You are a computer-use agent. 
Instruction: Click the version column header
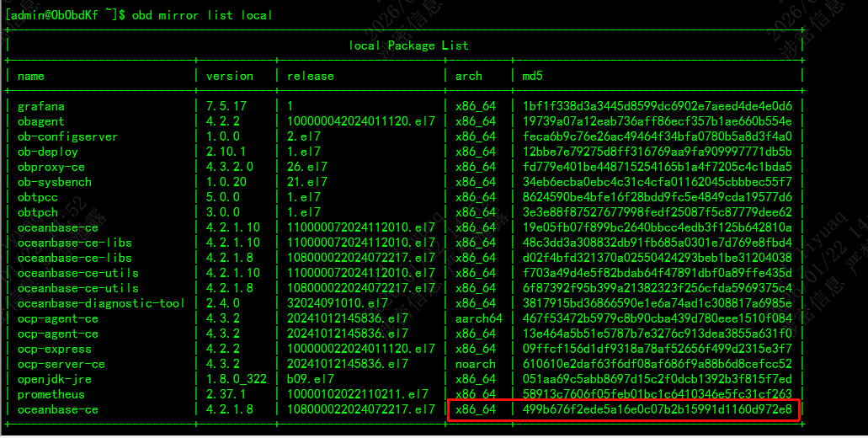coord(230,76)
